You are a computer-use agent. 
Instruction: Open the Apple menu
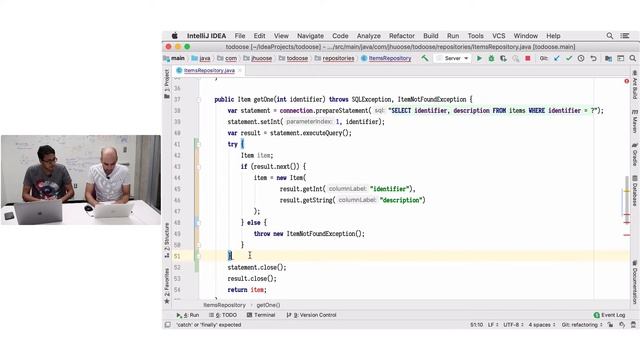pos(175,36)
